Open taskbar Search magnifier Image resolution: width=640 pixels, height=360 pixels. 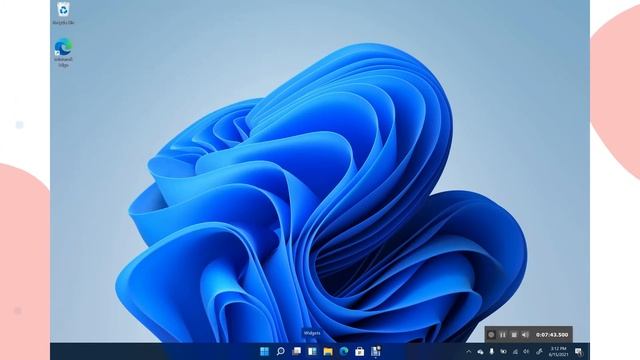[280, 351]
